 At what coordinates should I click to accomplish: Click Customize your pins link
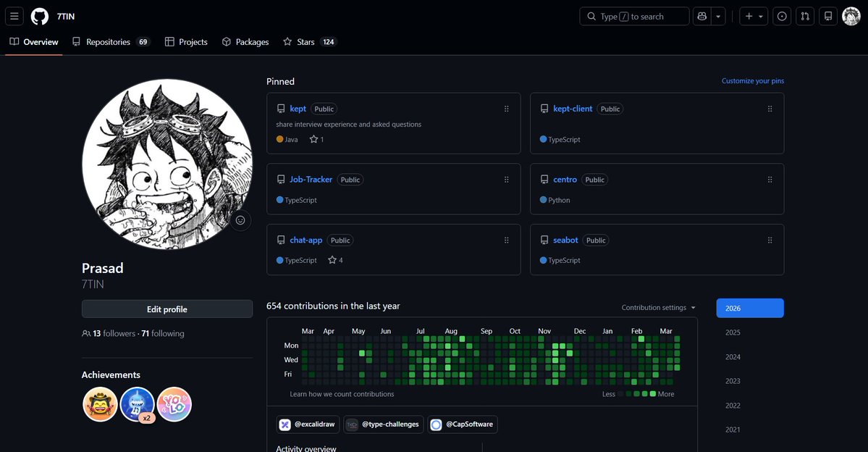pyautogui.click(x=753, y=81)
